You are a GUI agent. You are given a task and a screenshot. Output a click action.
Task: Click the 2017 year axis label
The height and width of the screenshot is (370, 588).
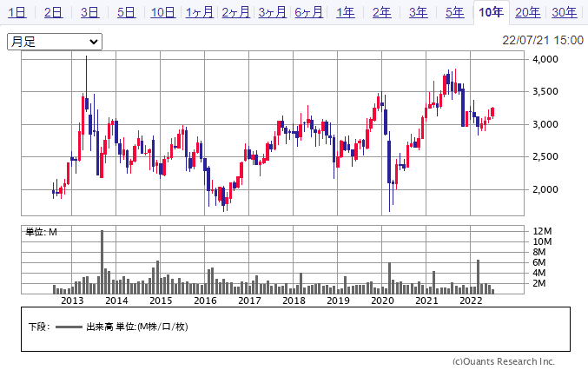[x=249, y=301]
